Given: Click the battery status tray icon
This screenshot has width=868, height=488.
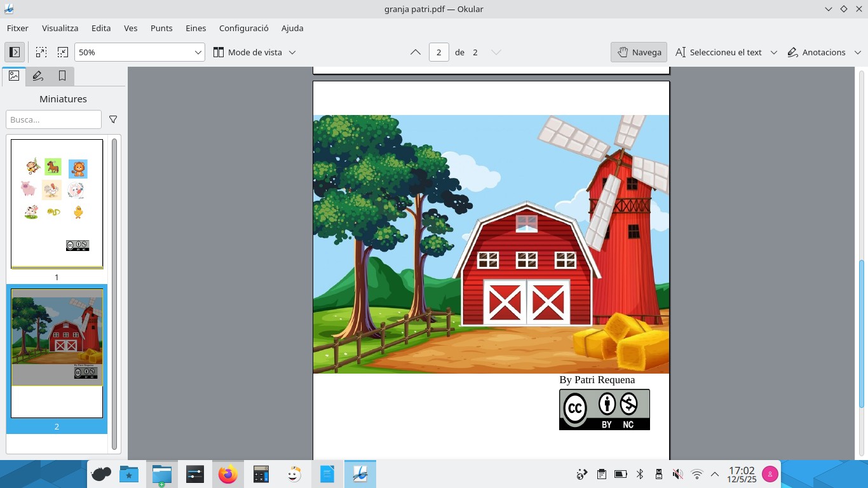Looking at the screenshot, I should click(621, 474).
